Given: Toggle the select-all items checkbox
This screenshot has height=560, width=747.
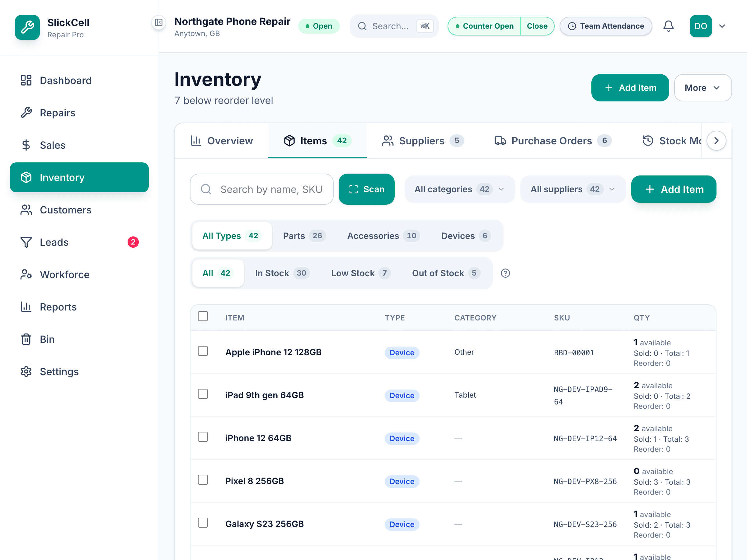Looking at the screenshot, I should coord(203,316).
